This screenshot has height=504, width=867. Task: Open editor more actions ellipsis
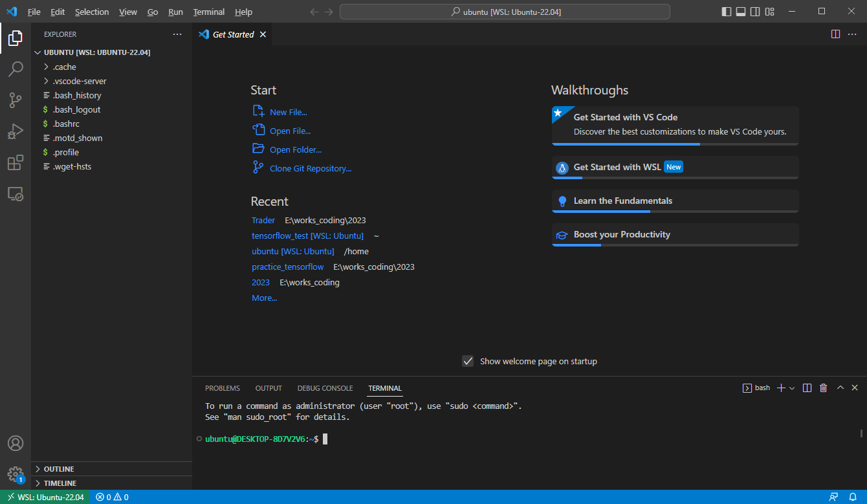[x=852, y=34]
